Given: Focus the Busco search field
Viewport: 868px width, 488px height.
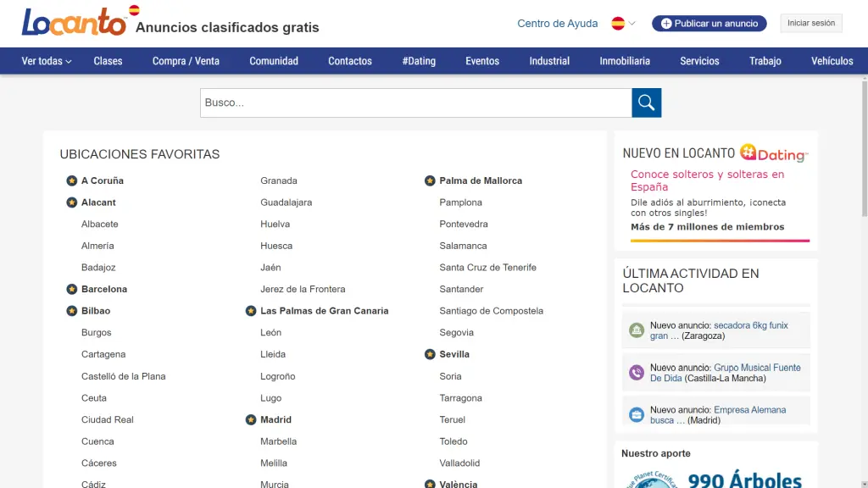Looking at the screenshot, I should tap(415, 103).
